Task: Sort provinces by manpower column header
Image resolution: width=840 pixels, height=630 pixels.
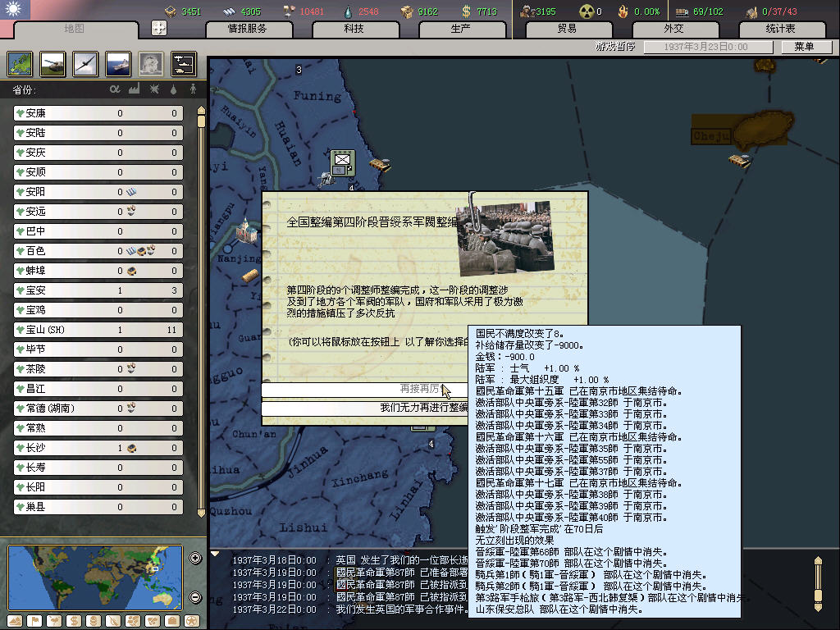Action: (x=193, y=89)
